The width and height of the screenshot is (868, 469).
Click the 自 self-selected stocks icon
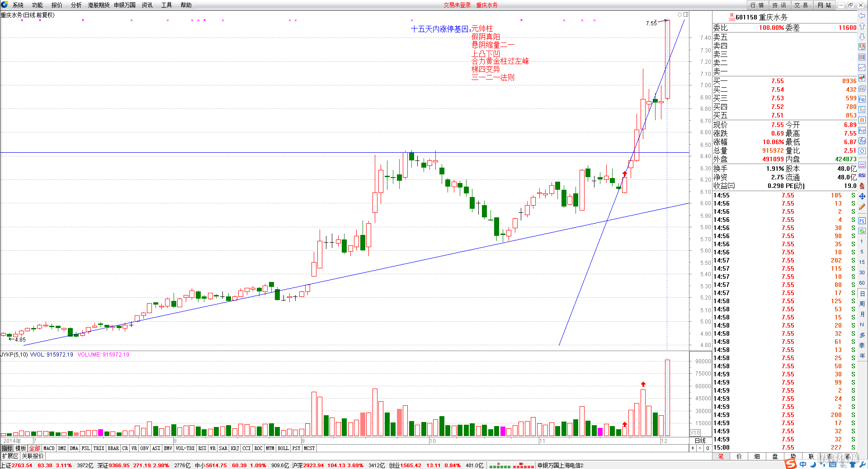862,120
